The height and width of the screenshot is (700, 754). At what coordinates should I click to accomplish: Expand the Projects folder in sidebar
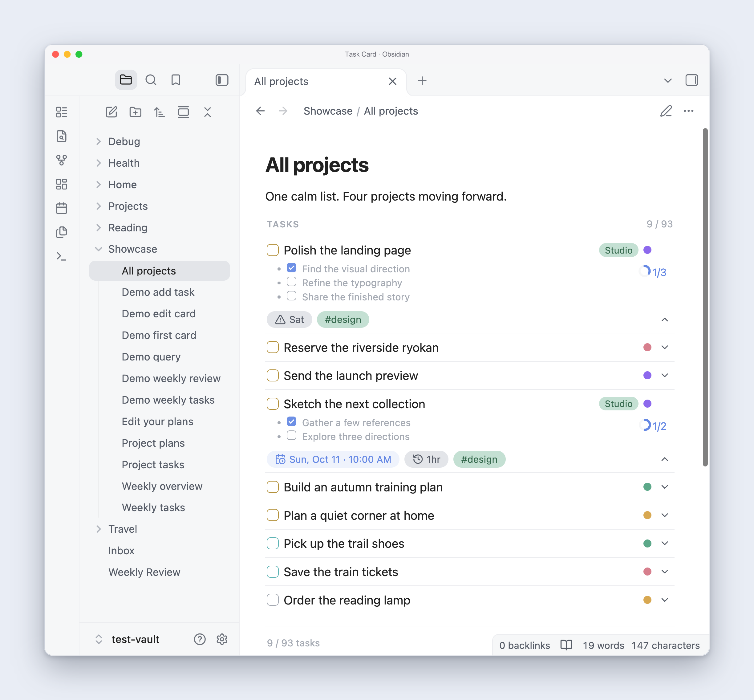(x=99, y=206)
